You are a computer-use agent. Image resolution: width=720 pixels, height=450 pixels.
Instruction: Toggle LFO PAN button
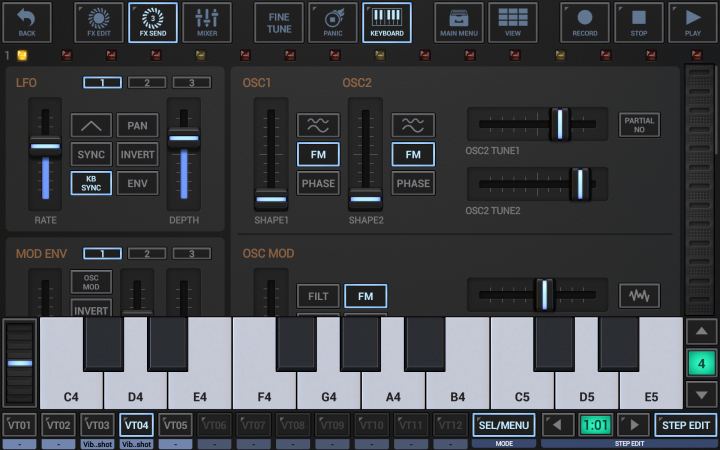[137, 125]
